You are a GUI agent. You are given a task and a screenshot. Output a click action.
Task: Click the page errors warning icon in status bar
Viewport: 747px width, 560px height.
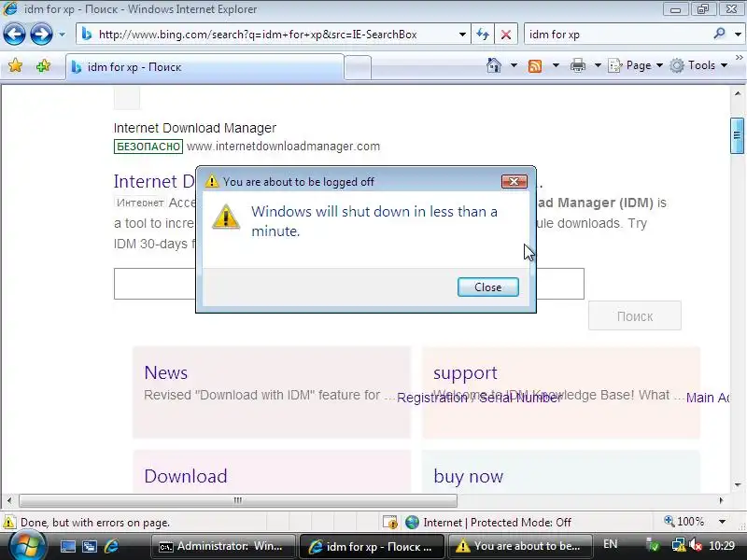click(x=9, y=523)
